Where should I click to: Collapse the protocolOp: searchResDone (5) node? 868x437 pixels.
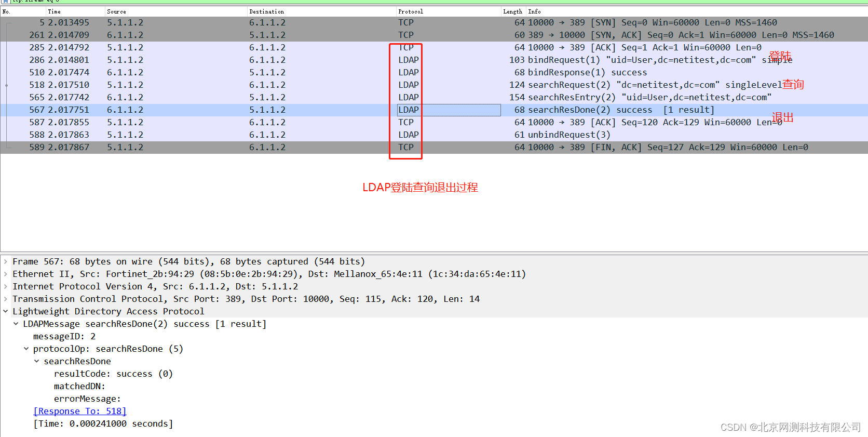26,349
